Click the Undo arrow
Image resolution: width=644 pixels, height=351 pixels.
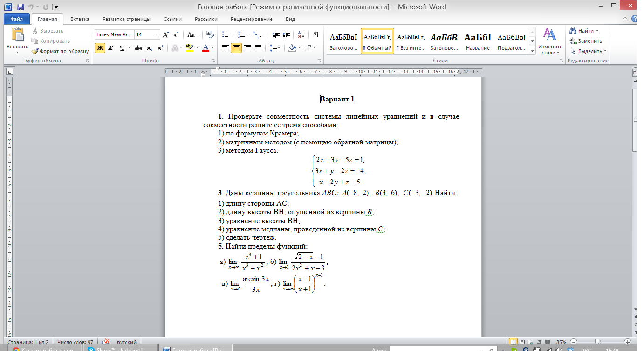click(30, 7)
